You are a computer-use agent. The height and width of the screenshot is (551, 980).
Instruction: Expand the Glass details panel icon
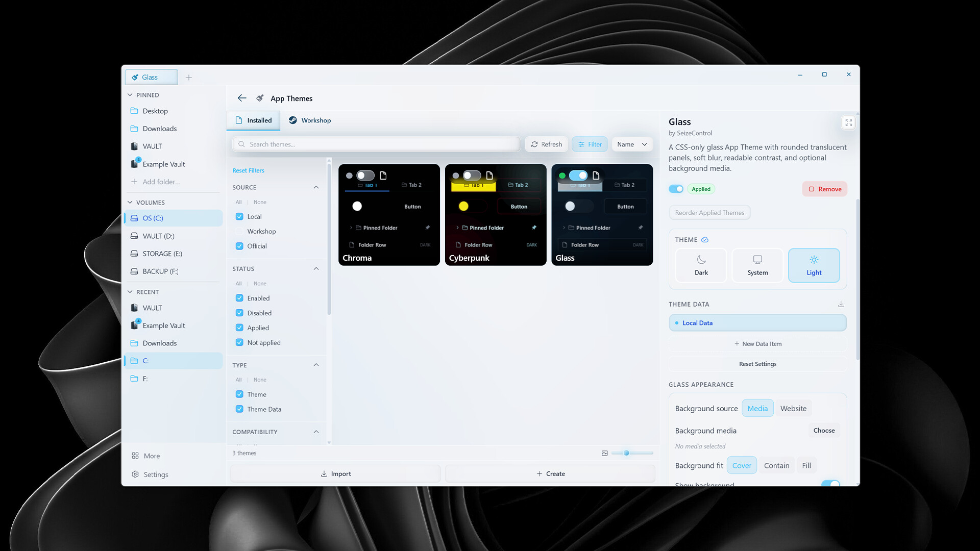[x=848, y=122]
